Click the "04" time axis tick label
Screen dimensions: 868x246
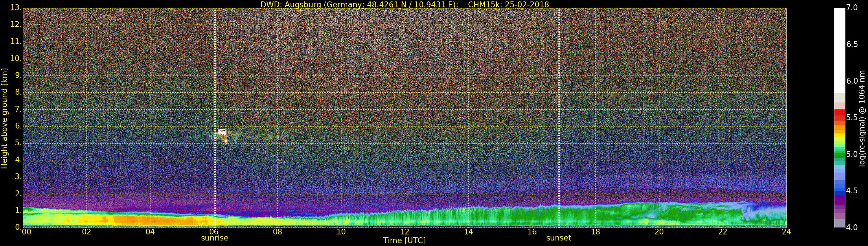coord(150,232)
